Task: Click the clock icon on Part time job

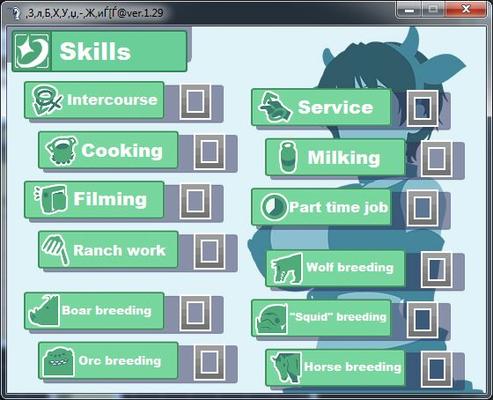Action: [x=274, y=207]
